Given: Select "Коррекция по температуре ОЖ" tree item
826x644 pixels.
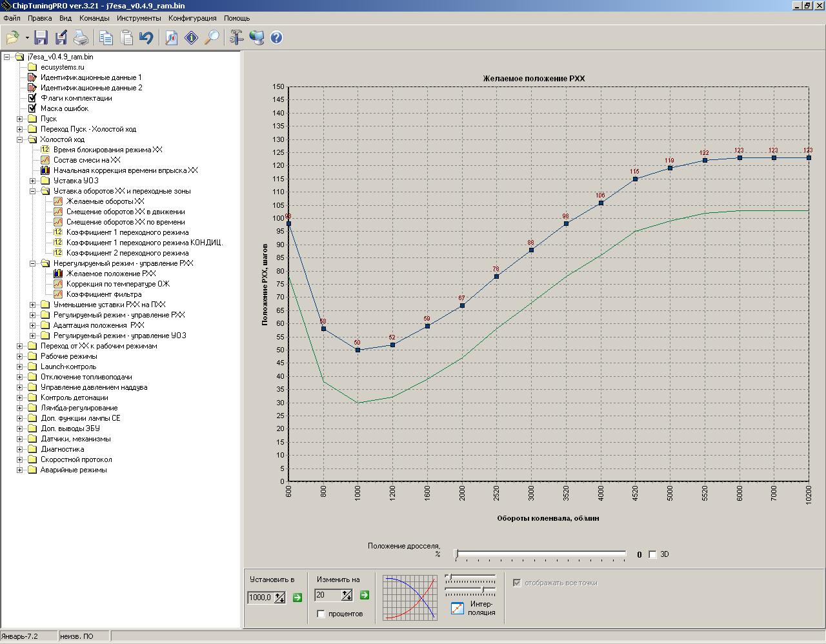Looking at the screenshot, I should click(117, 284).
